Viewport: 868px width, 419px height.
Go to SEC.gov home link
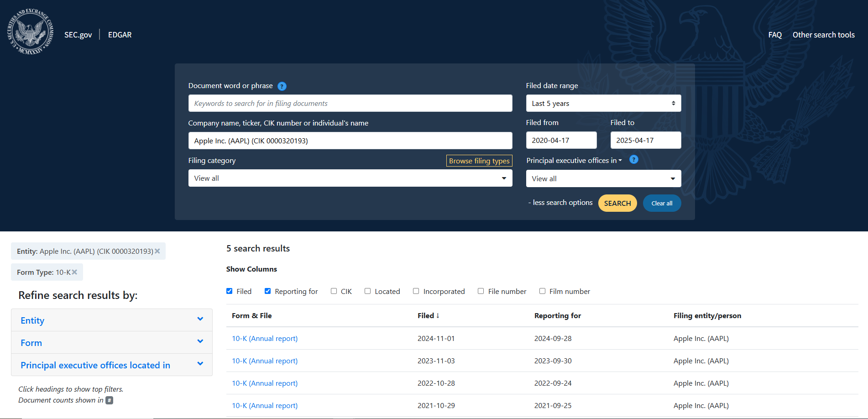[x=78, y=35]
